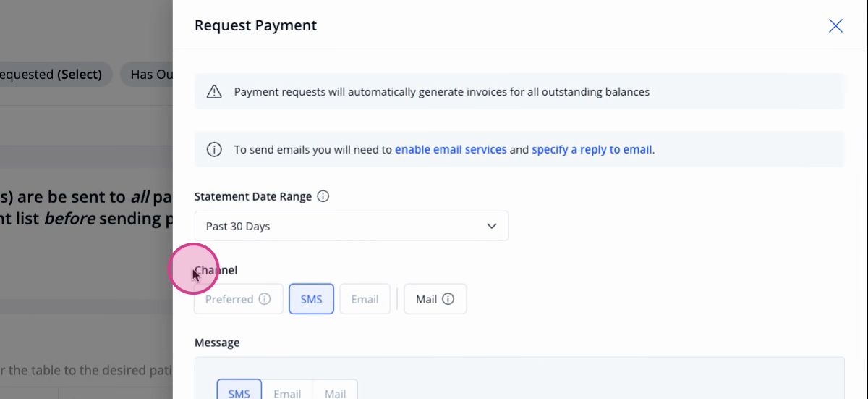868x399 pixels.
Task: Click the Message text area box
Action: [x=519, y=378]
